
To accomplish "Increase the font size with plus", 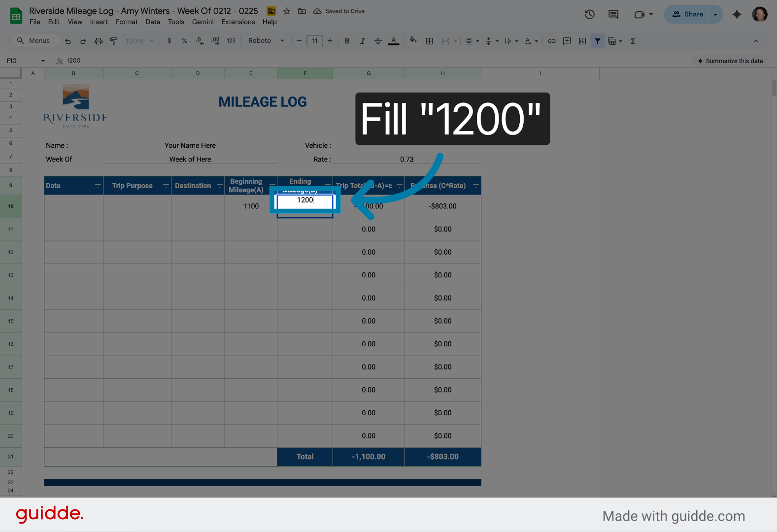I will pyautogui.click(x=330, y=41).
